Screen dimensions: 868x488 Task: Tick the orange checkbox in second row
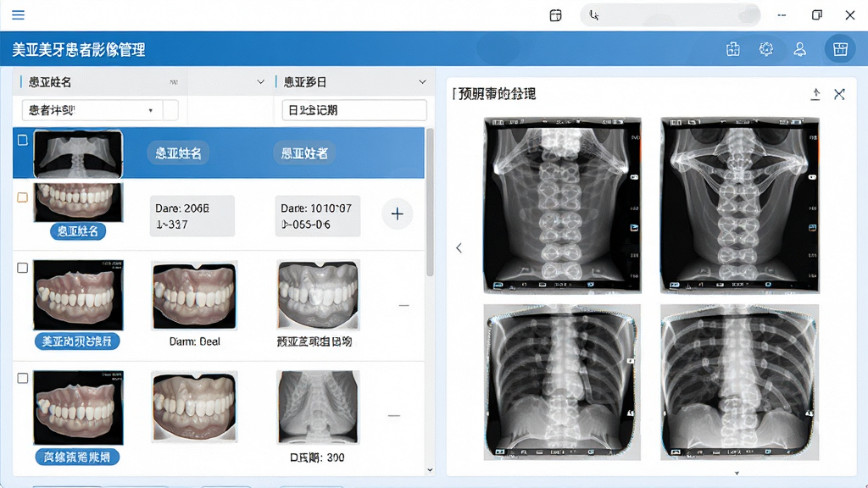coord(23,197)
